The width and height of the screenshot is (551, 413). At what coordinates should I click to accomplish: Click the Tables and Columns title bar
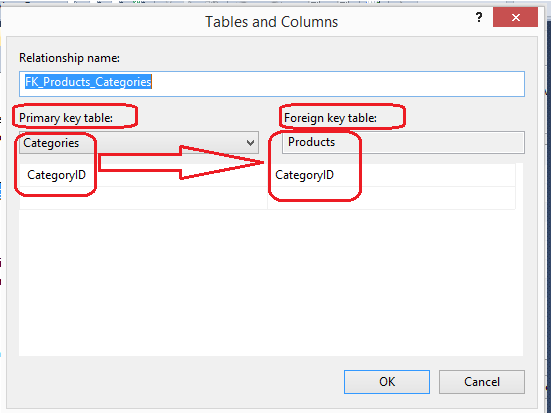271,22
